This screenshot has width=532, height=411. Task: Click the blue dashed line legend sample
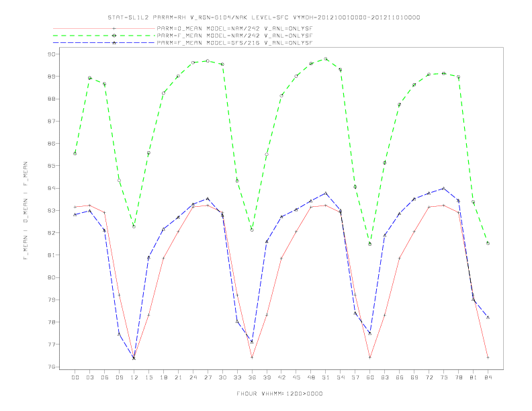pos(104,43)
